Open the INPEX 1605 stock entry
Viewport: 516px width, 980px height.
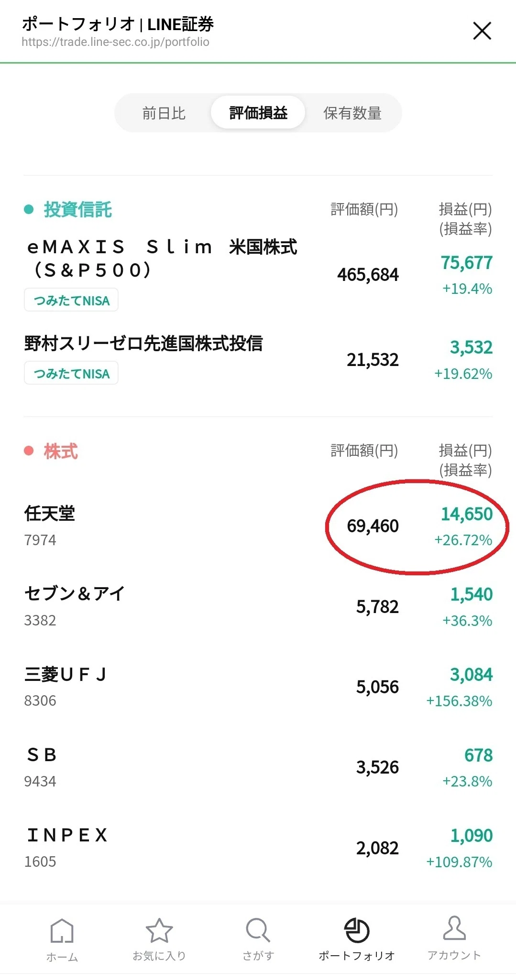(x=258, y=848)
